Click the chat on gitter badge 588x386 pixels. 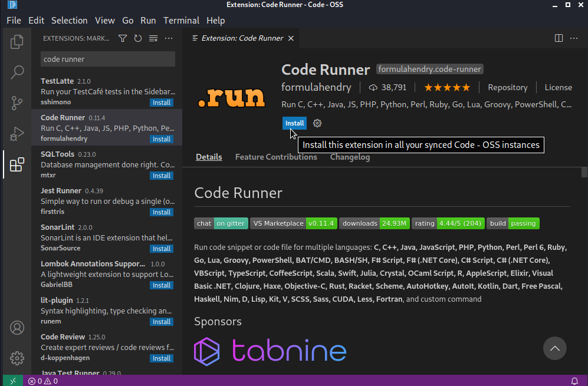click(x=221, y=223)
